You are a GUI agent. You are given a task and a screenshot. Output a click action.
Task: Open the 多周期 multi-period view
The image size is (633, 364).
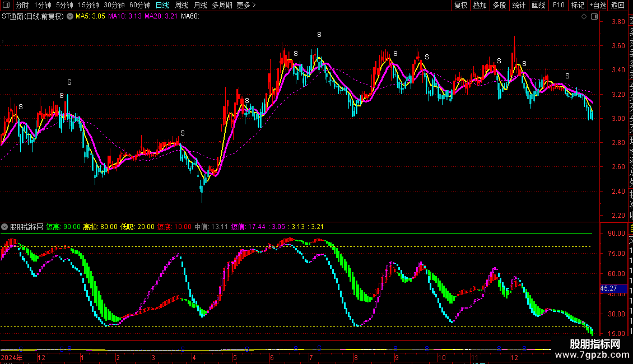[x=222, y=5]
